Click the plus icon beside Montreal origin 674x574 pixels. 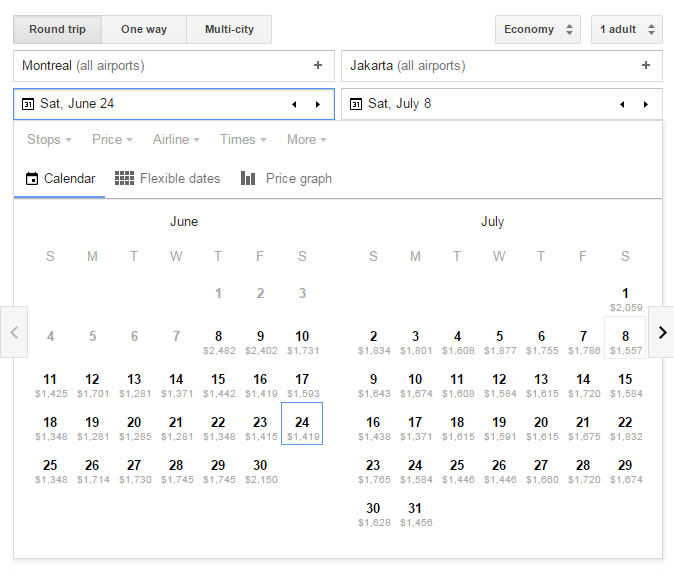[318, 66]
